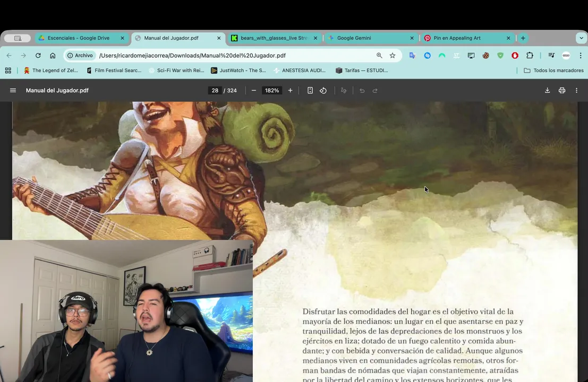The height and width of the screenshot is (382, 588).
Task: Toggle fit to page view
Action: [310, 90]
